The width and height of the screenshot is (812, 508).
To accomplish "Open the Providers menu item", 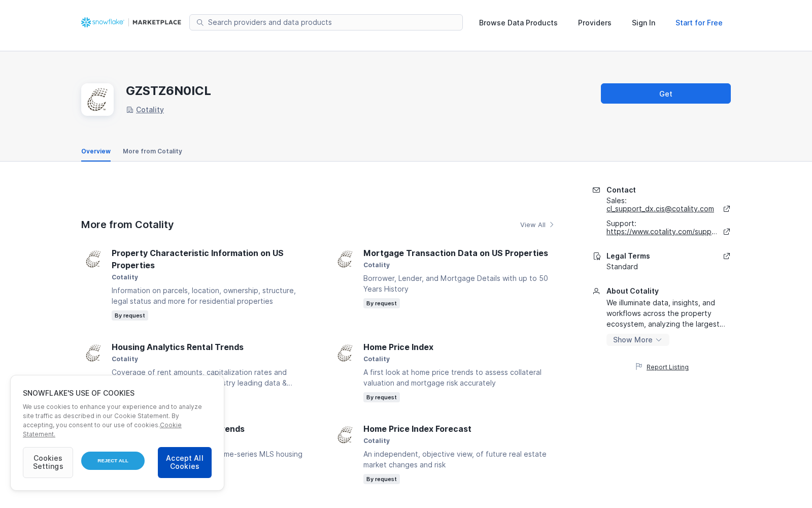I will (x=595, y=23).
